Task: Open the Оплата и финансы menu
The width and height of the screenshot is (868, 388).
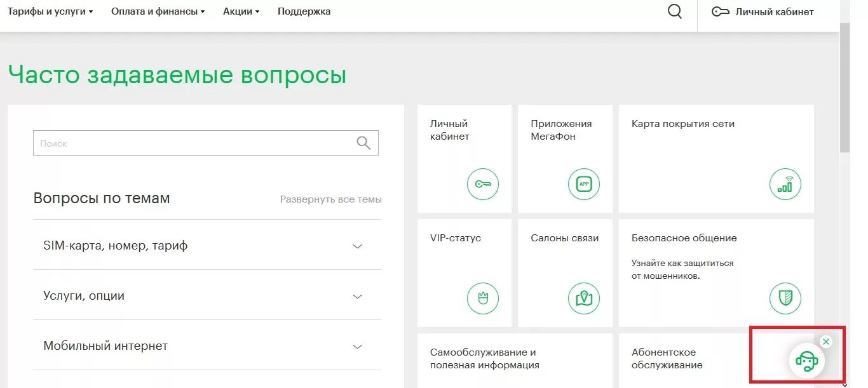Action: pyautogui.click(x=154, y=11)
